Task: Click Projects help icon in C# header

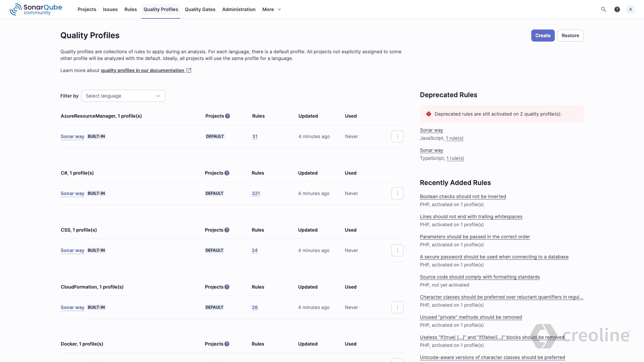Action: pyautogui.click(x=227, y=173)
